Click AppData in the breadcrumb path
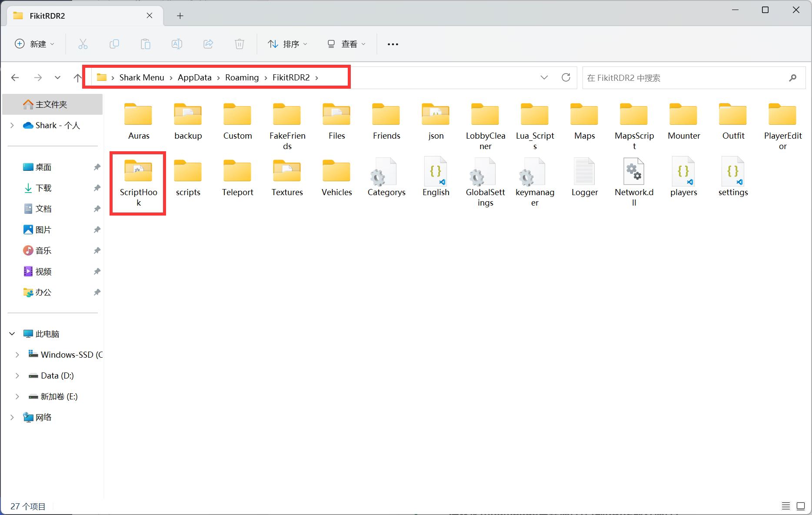 pos(194,77)
